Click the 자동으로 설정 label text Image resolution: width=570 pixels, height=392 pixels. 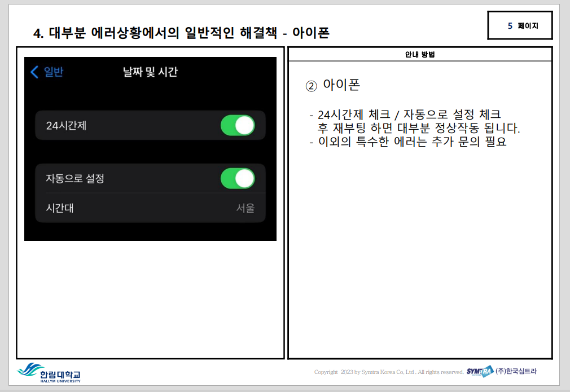[75, 178]
